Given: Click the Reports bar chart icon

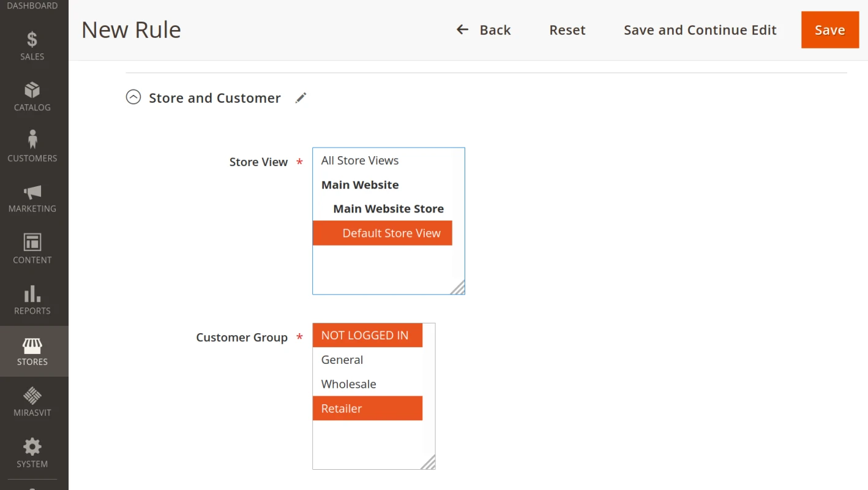Looking at the screenshot, I should [32, 294].
